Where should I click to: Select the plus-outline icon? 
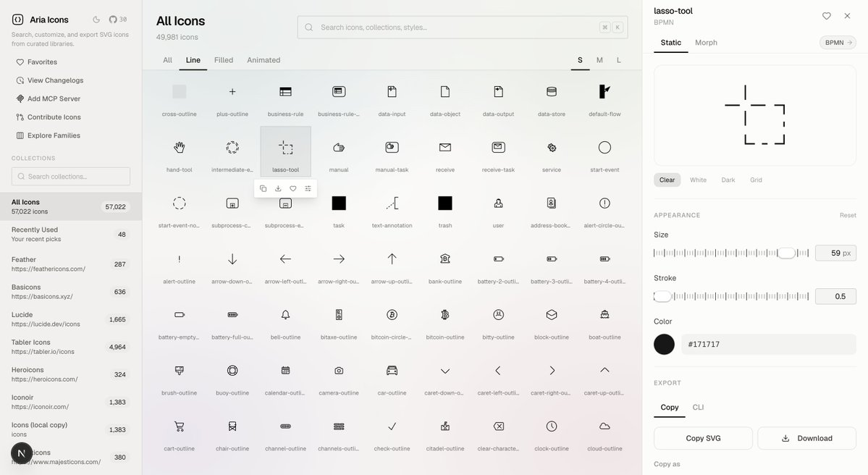point(232,96)
